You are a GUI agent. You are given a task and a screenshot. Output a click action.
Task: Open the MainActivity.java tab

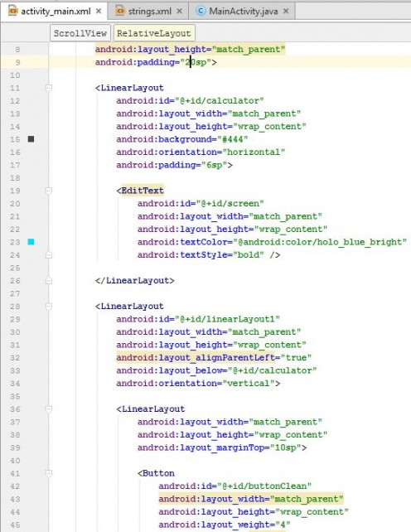(x=241, y=12)
